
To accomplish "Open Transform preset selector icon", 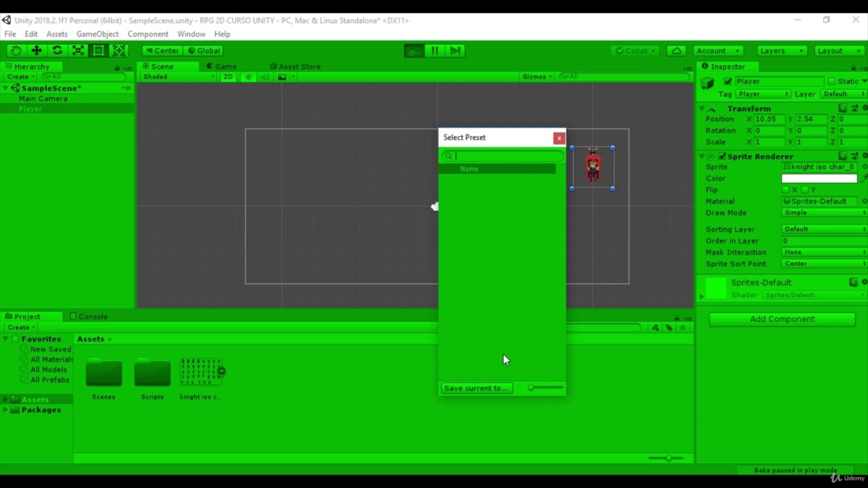I will click(x=854, y=108).
